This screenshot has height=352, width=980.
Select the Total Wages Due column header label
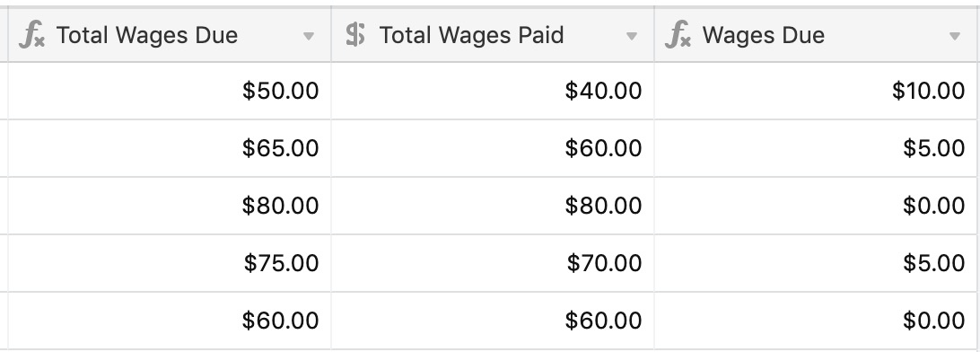tap(147, 35)
